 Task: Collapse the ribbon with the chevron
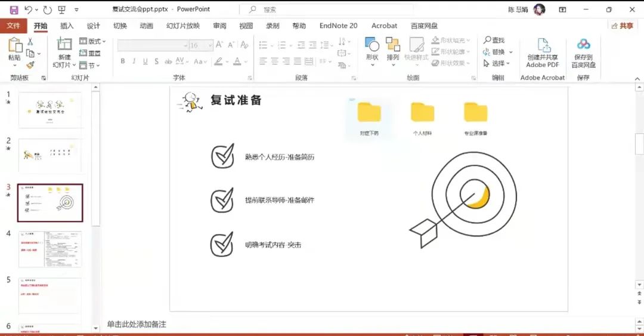pyautogui.click(x=637, y=79)
